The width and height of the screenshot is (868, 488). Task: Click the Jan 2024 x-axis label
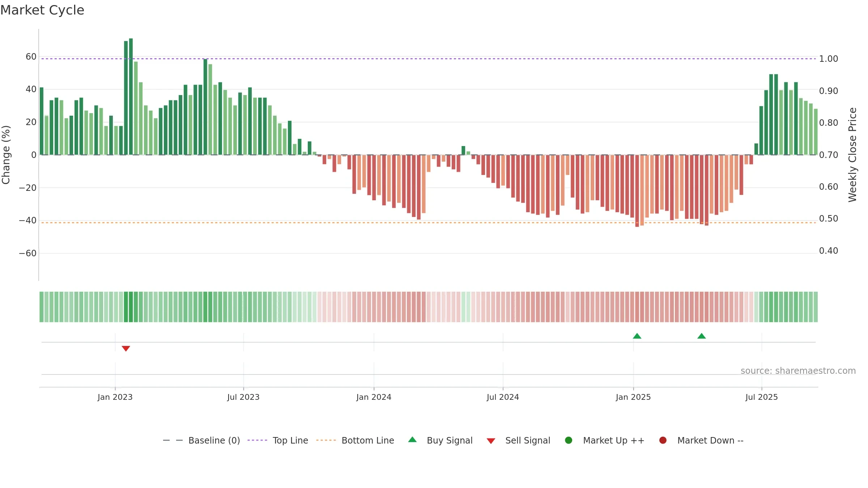374,397
